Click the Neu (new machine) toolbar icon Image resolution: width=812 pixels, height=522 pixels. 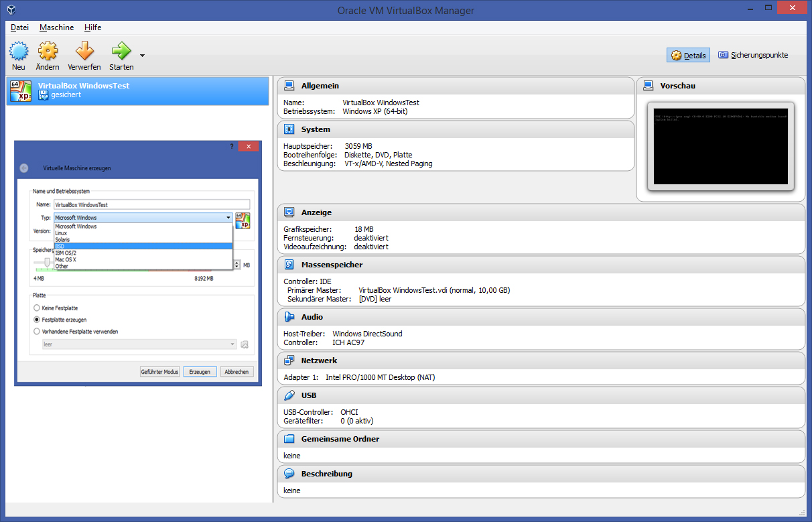click(19, 52)
